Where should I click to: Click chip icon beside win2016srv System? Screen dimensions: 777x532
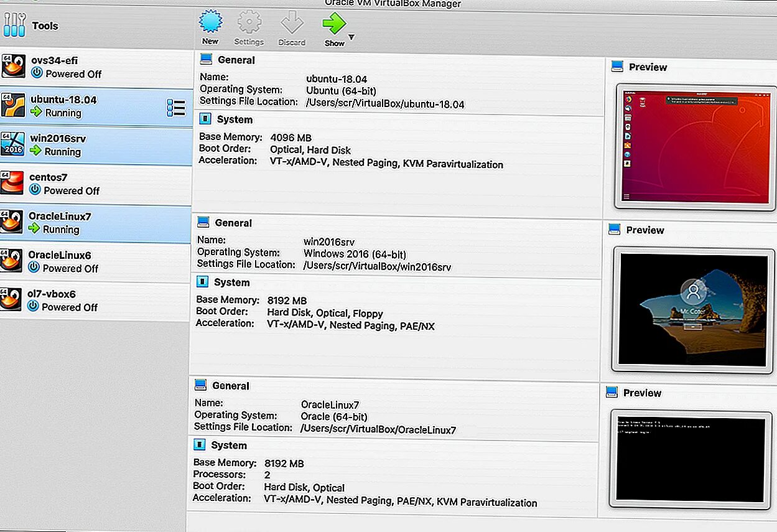coord(202,282)
